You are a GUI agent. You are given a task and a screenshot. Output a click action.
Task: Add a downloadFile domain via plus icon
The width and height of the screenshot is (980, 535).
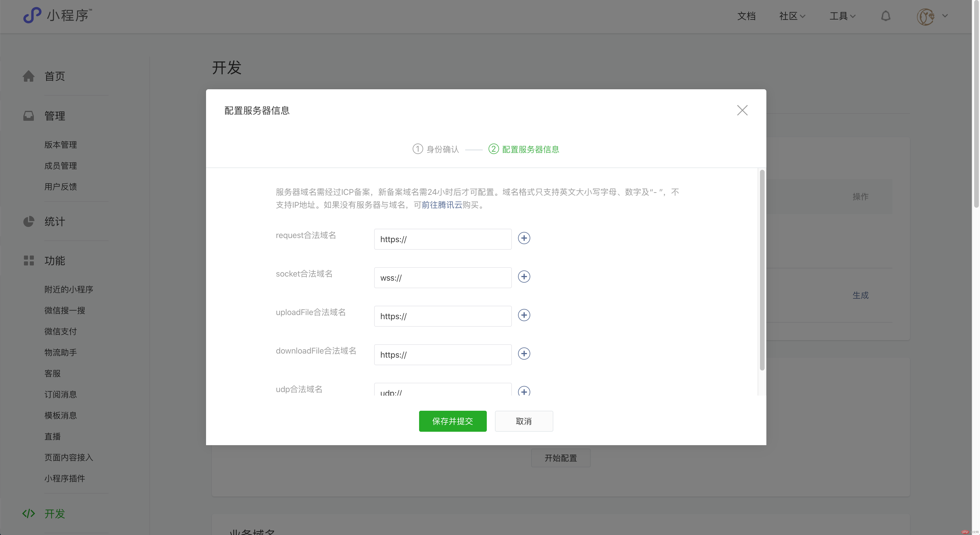[524, 354]
